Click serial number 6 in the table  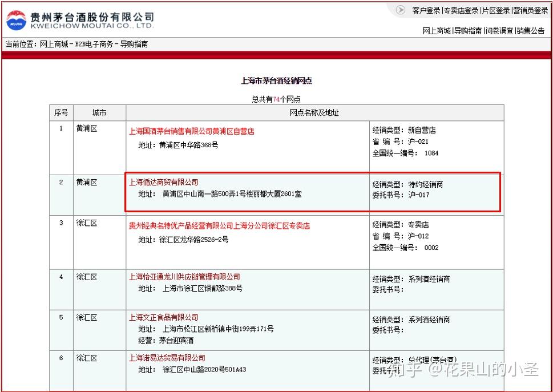61,358
